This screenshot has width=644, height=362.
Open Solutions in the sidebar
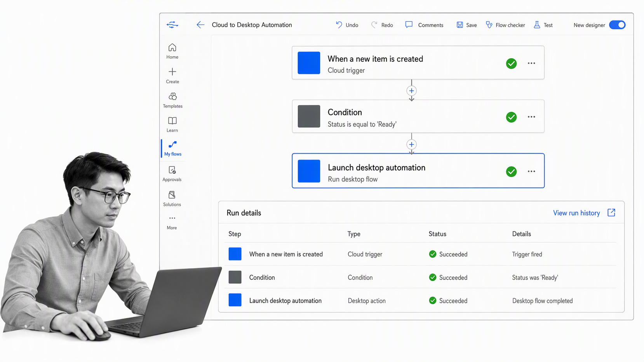[x=172, y=199]
